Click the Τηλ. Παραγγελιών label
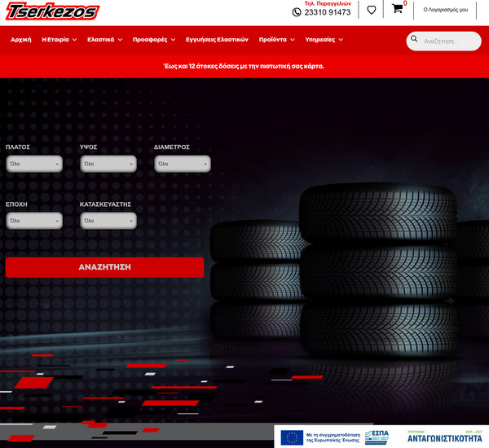Screen dimensions: 489x448 pyautogui.click(x=328, y=4)
